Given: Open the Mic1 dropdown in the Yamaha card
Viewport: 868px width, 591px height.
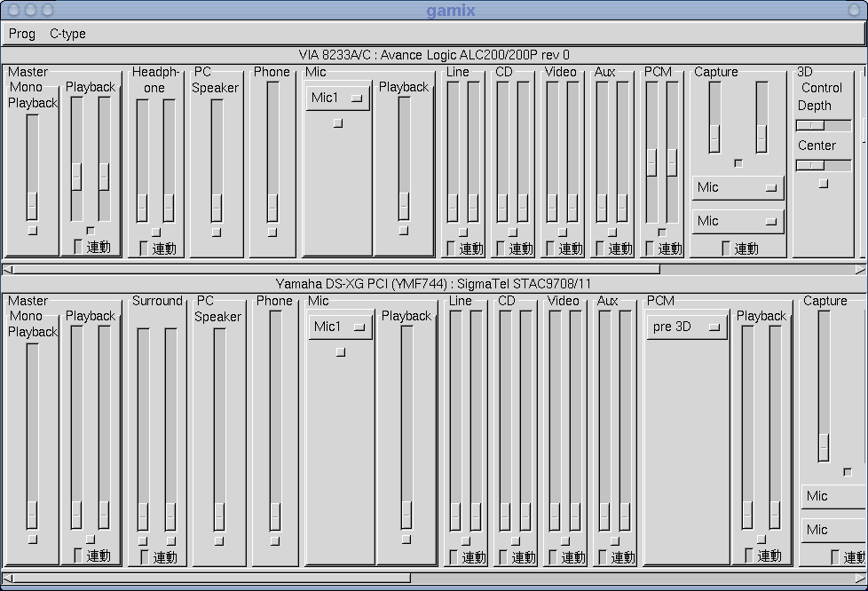Looking at the screenshot, I should pyautogui.click(x=341, y=327).
